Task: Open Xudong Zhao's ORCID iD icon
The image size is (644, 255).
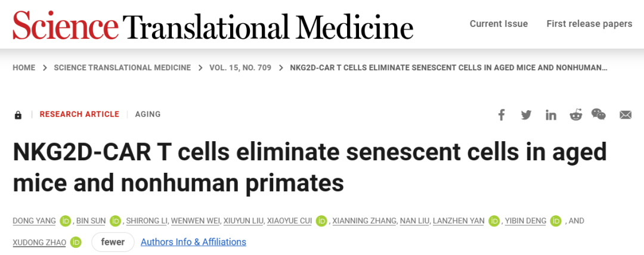Action: pyautogui.click(x=76, y=242)
